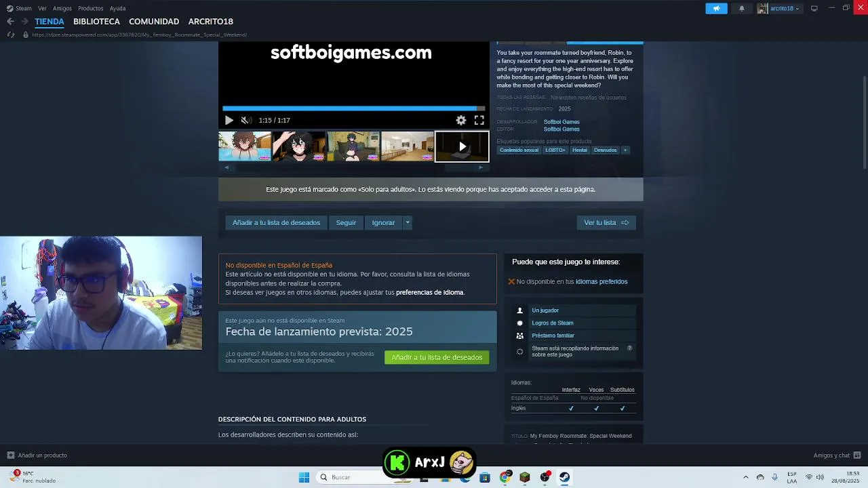Open the ARCRITO18 profile tab
Screen dimensions: 868x488
click(211, 22)
